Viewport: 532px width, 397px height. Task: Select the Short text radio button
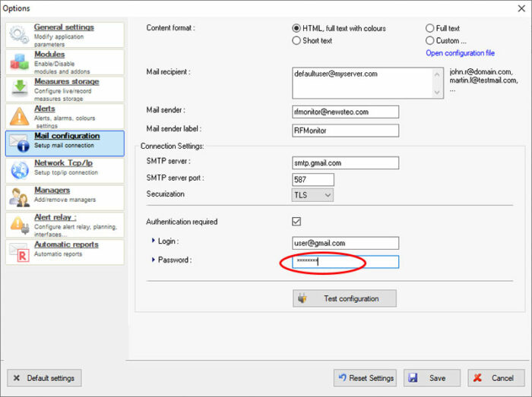pos(296,41)
